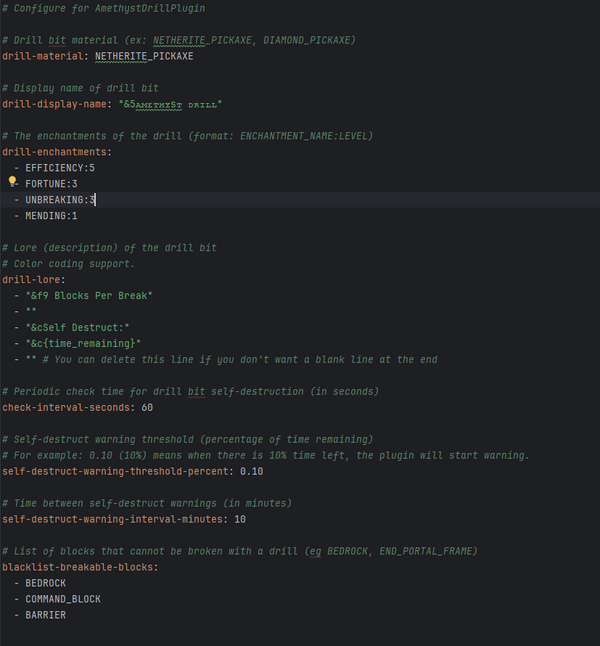
Task: Click the "&f9 Blocks Per Break" lore string
Action: click(89, 296)
